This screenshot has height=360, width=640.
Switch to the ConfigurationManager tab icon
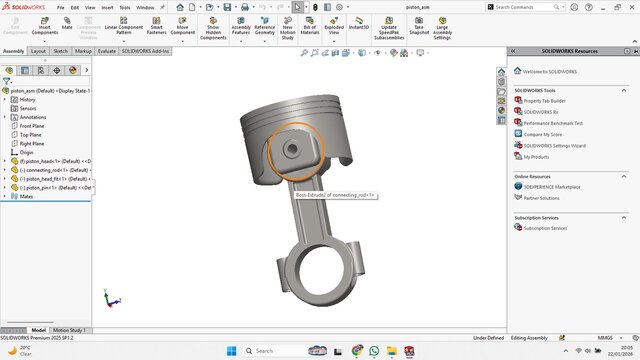41,70
